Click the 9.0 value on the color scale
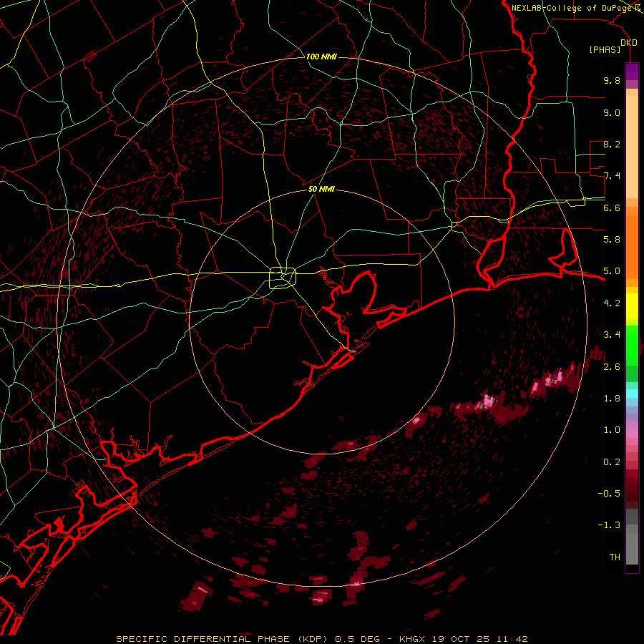644x644 pixels. click(x=612, y=112)
